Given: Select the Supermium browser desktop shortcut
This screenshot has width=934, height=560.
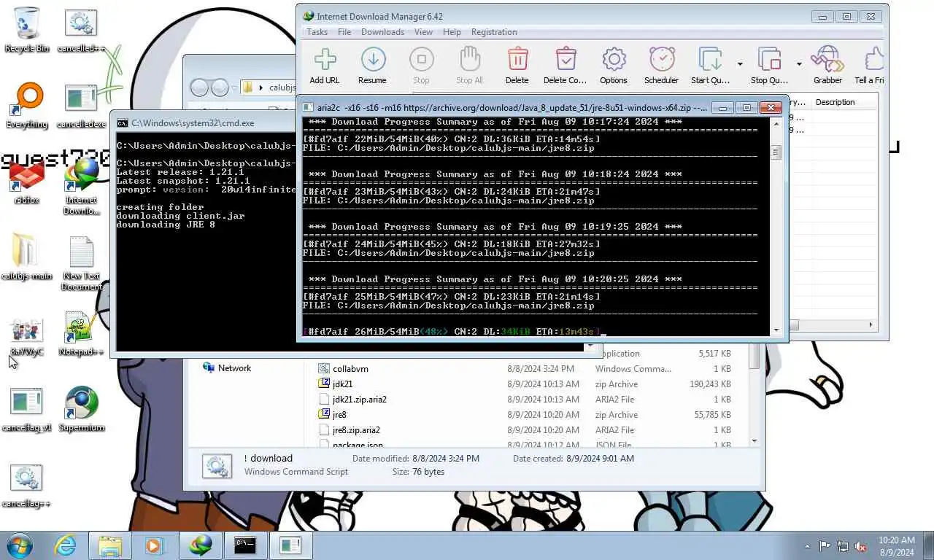Looking at the screenshot, I should point(81,409).
